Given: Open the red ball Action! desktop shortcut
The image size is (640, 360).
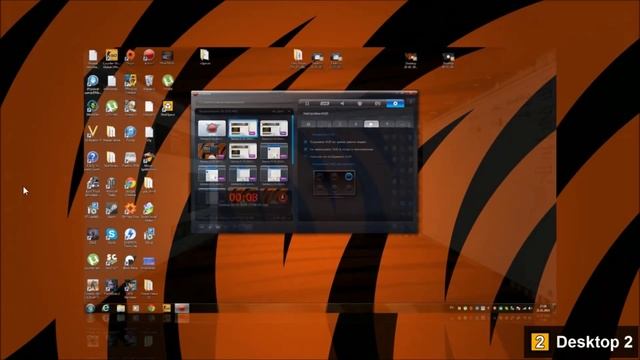Looking at the screenshot, I should point(149,55).
